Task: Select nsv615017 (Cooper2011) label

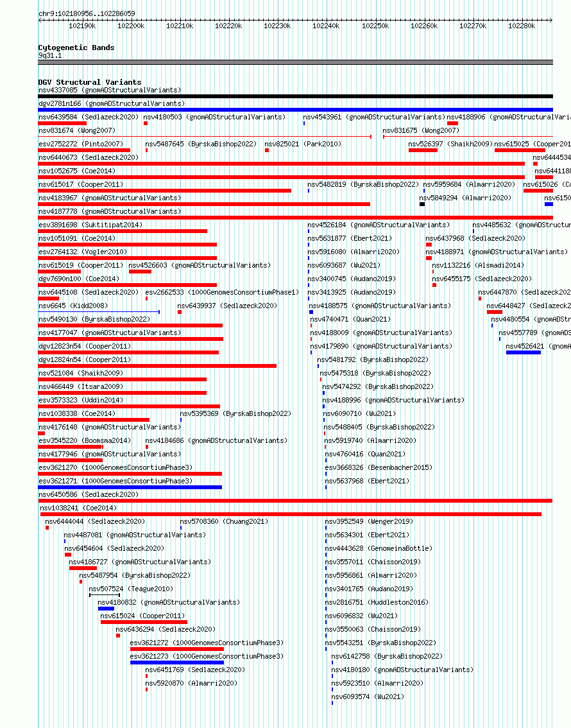Action: (81, 184)
